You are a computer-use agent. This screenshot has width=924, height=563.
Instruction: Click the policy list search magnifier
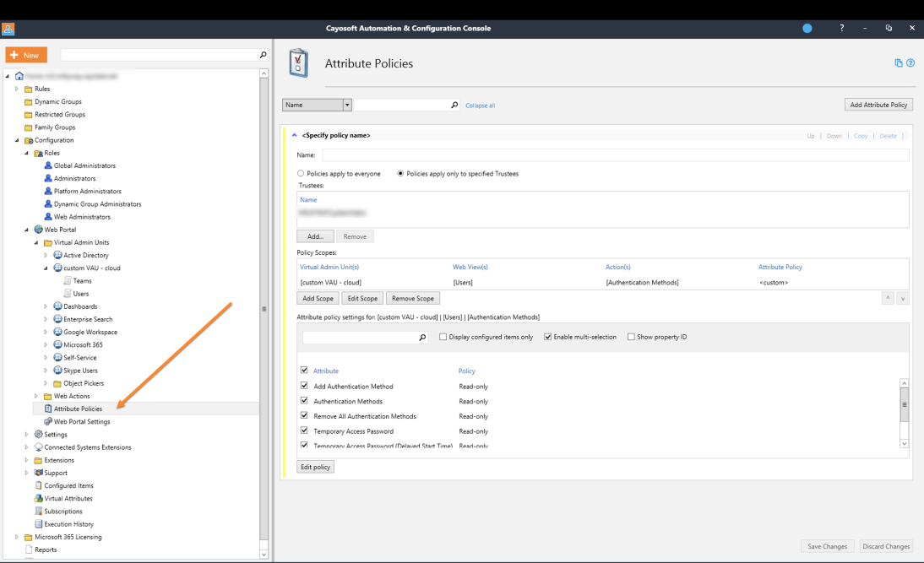click(454, 105)
